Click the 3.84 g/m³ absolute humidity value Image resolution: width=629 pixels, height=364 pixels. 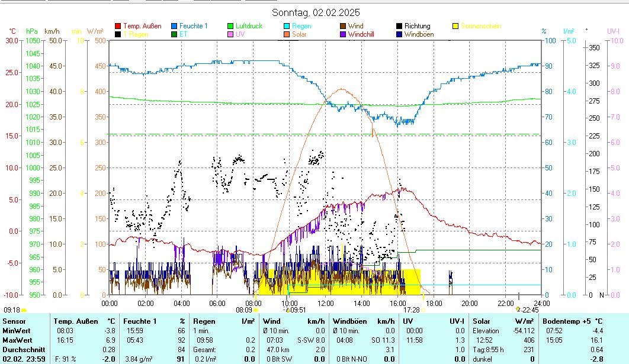(139, 359)
